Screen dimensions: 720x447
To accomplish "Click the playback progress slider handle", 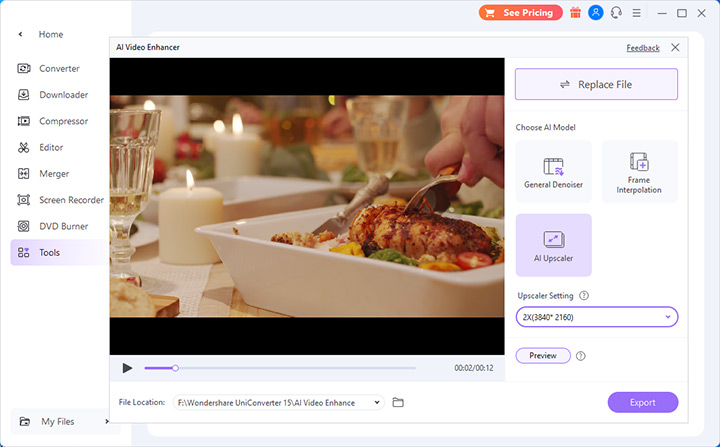I will [x=175, y=368].
